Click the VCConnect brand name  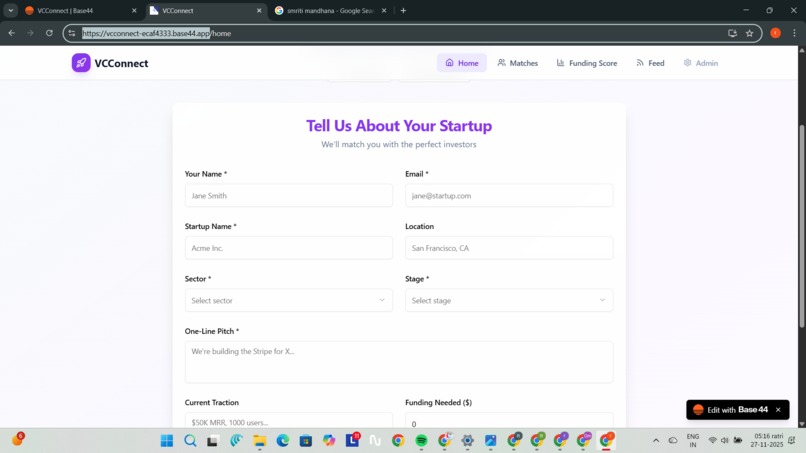[x=121, y=63]
